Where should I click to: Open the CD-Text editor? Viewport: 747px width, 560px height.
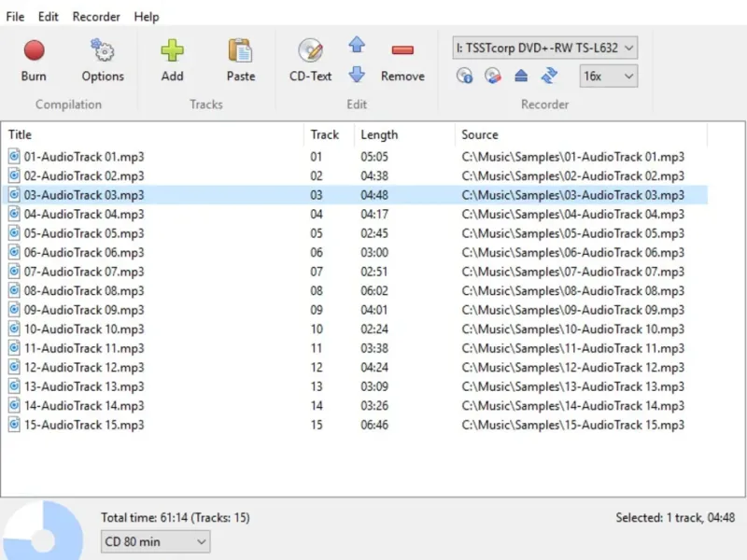coord(310,61)
